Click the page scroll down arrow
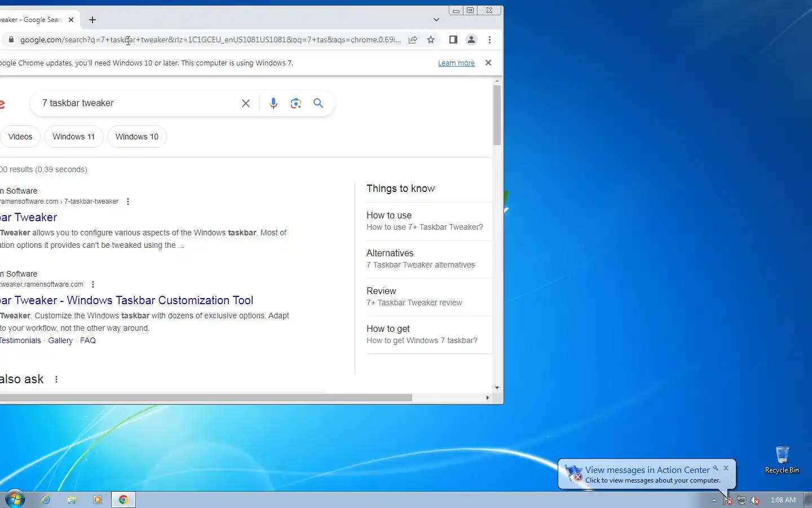Image resolution: width=812 pixels, height=508 pixels. click(x=497, y=388)
